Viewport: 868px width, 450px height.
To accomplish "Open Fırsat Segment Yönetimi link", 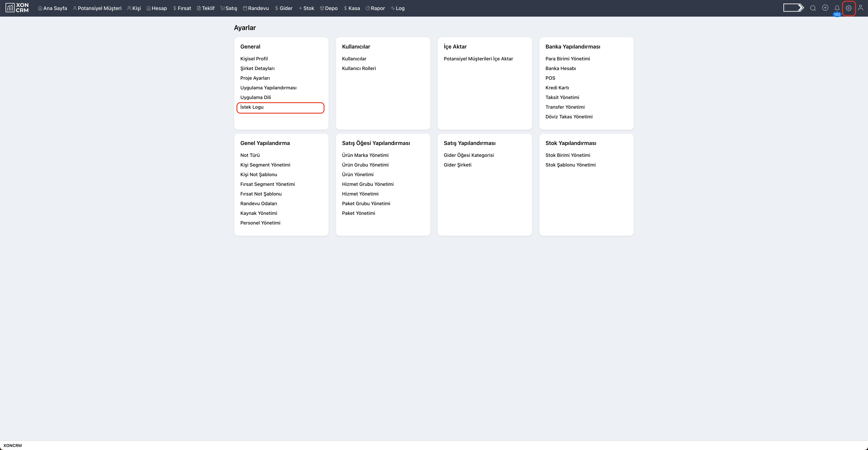I will pyautogui.click(x=267, y=184).
